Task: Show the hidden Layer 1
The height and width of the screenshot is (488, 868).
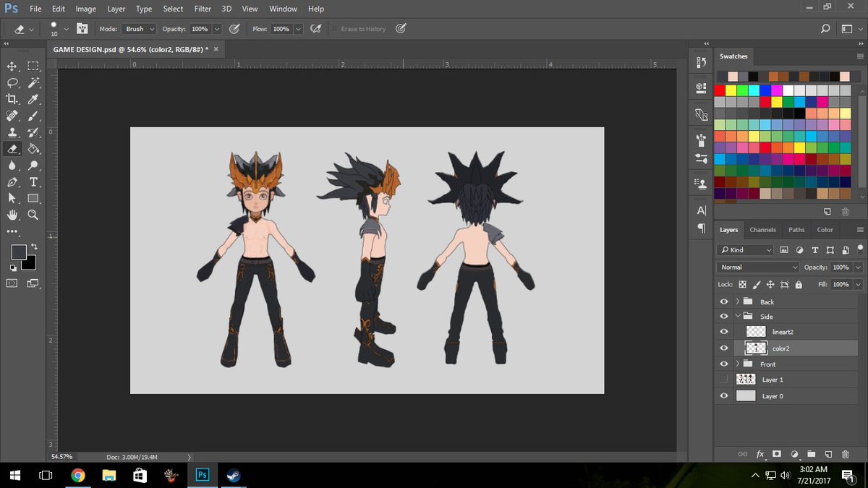Action: [724, 380]
